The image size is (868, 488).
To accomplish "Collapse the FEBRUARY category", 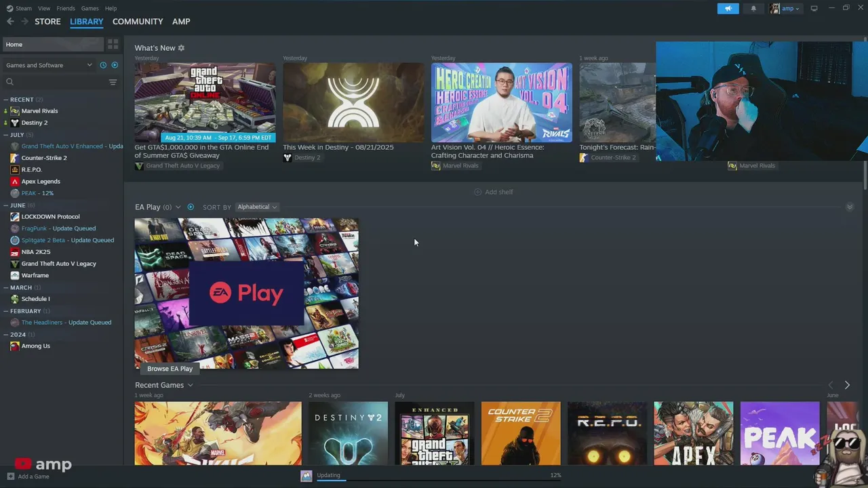I will point(6,311).
